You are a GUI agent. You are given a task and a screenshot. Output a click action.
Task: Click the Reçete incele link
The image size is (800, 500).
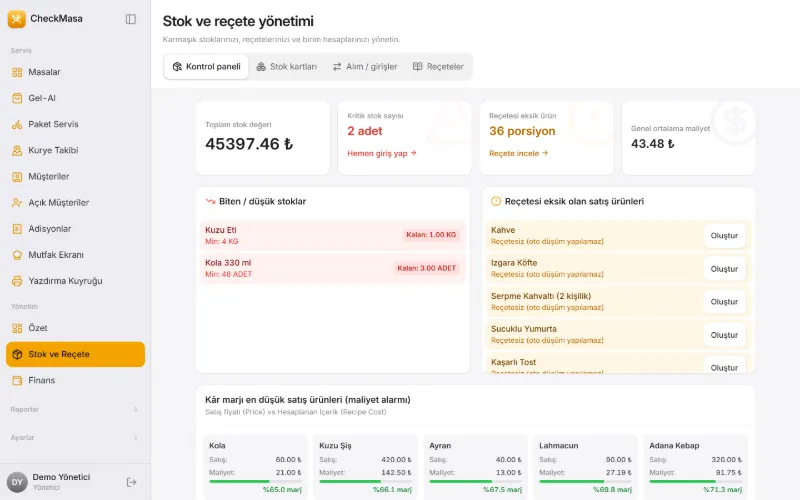(518, 154)
